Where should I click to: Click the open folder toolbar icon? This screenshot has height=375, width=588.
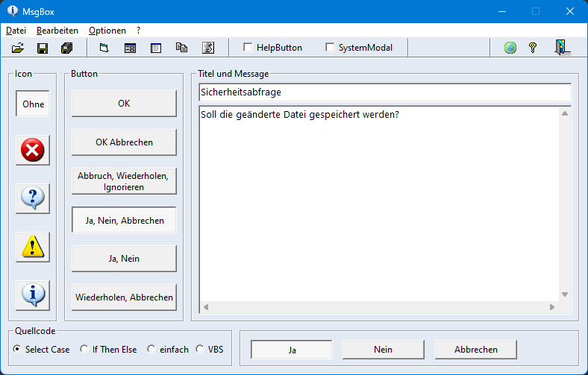pyautogui.click(x=18, y=48)
